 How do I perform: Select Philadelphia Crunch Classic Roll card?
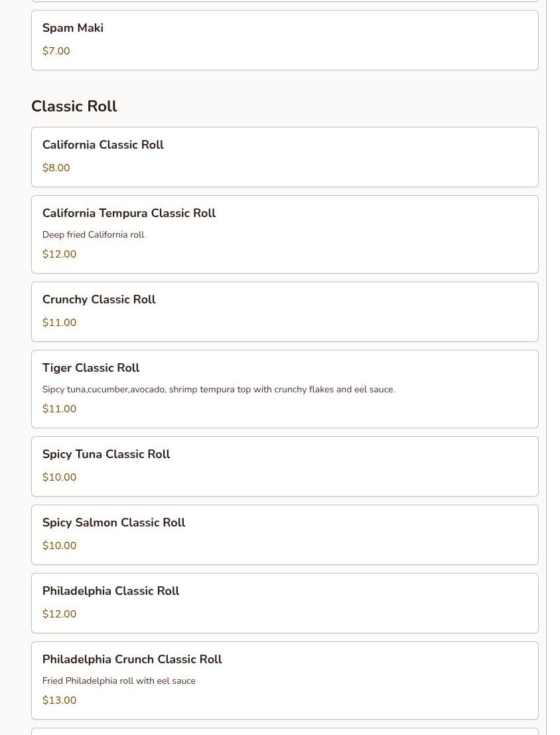pyautogui.click(x=285, y=681)
